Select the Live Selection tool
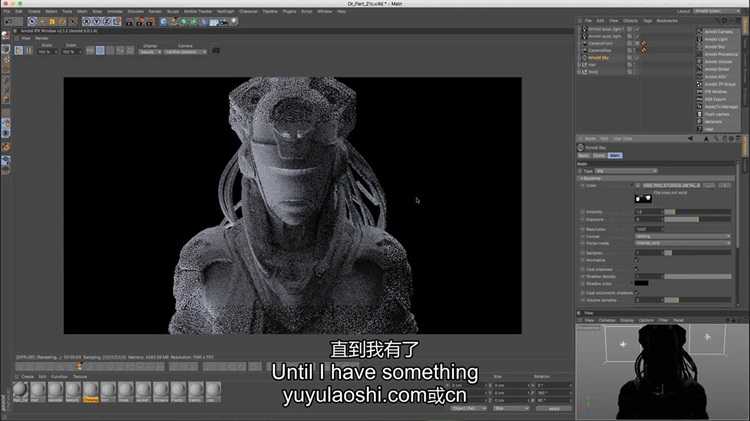 pyautogui.click(x=32, y=22)
